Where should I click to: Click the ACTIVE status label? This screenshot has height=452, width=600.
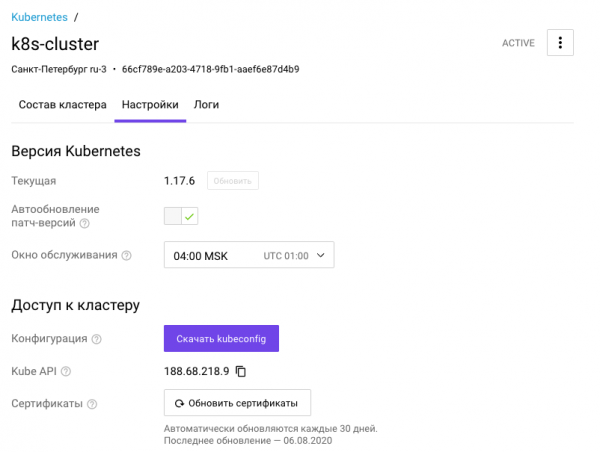[518, 43]
